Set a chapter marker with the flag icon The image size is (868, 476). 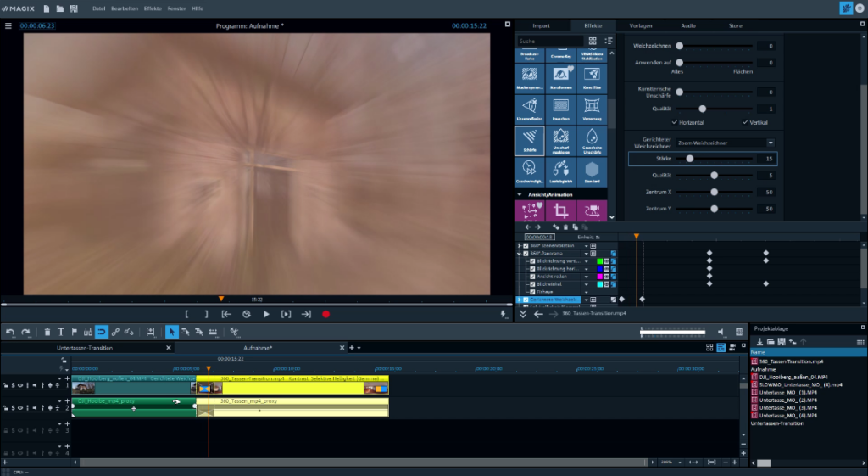[x=75, y=332]
